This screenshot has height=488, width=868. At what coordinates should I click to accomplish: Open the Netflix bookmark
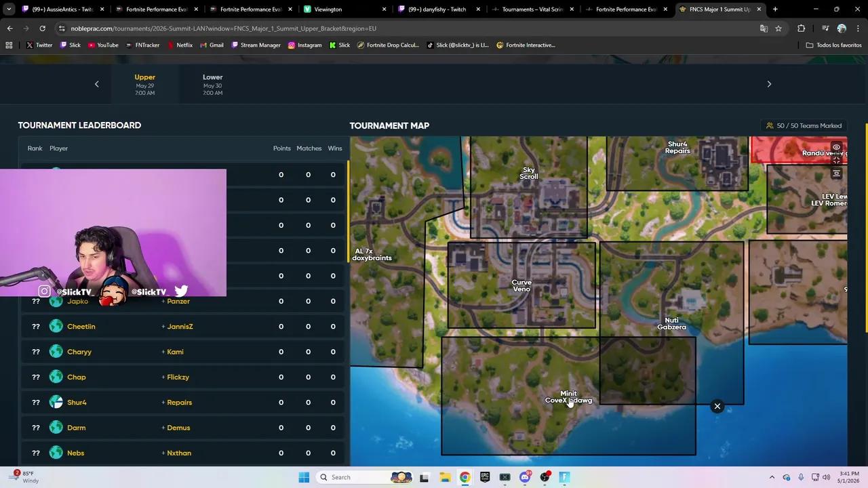180,45
